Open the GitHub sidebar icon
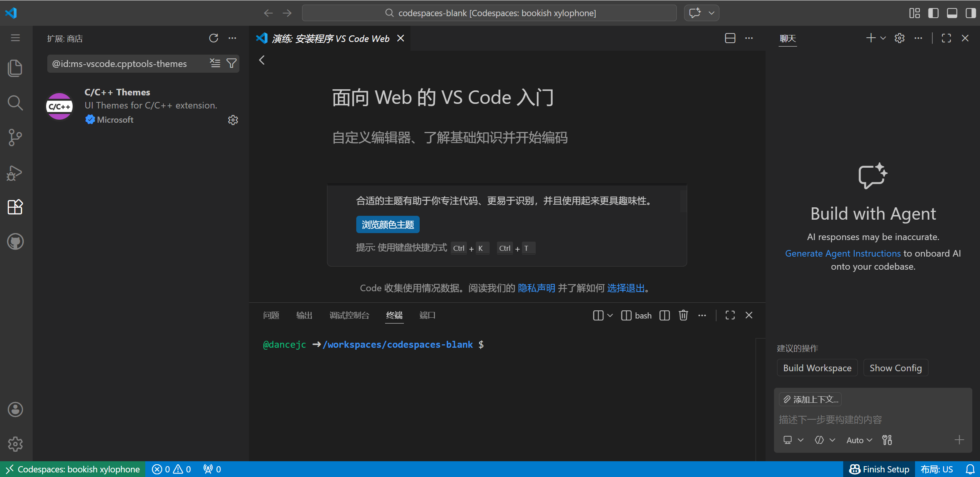This screenshot has height=477, width=980. pyautogui.click(x=15, y=242)
